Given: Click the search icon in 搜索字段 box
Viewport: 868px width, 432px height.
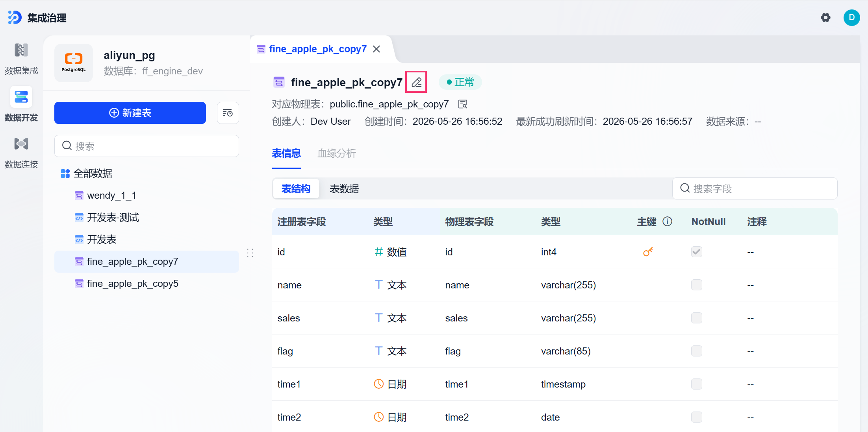Looking at the screenshot, I should 685,188.
